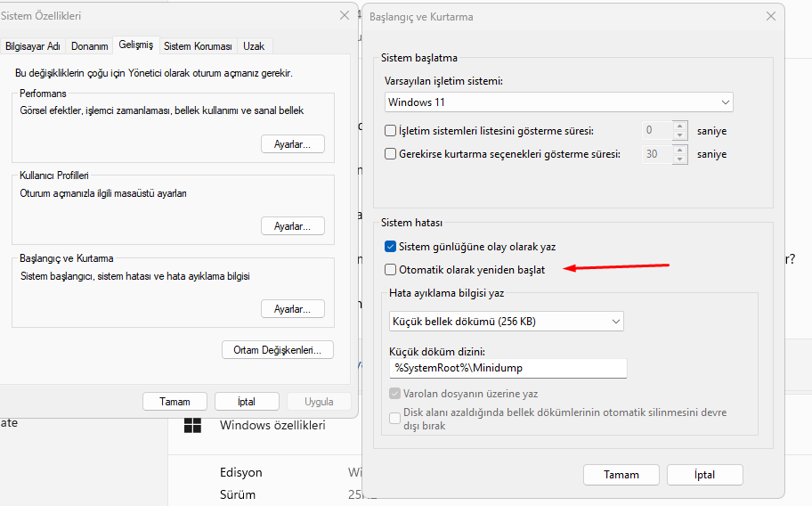Viewport: 812px width, 506px height.
Task: Close the Sistem Özellikleri window
Action: pos(345,15)
